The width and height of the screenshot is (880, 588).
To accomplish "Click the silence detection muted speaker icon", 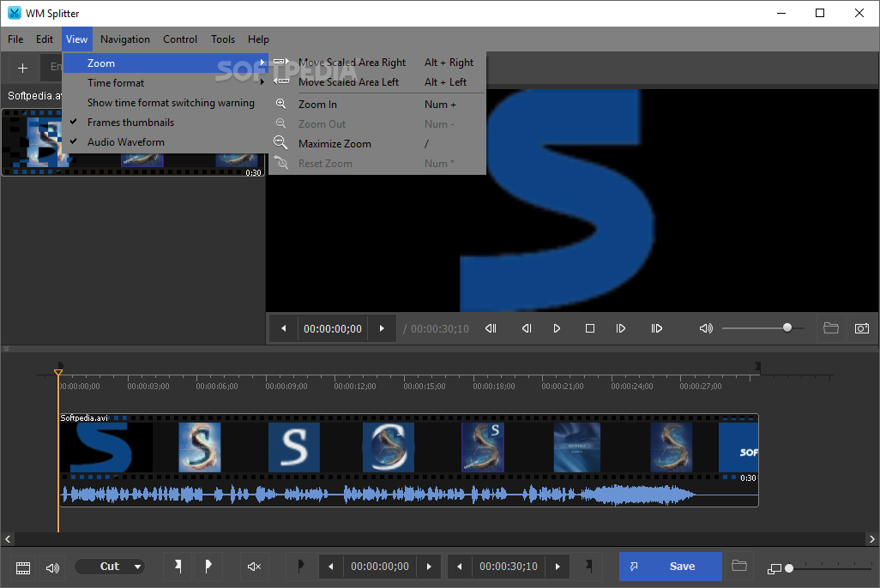I will (254, 567).
